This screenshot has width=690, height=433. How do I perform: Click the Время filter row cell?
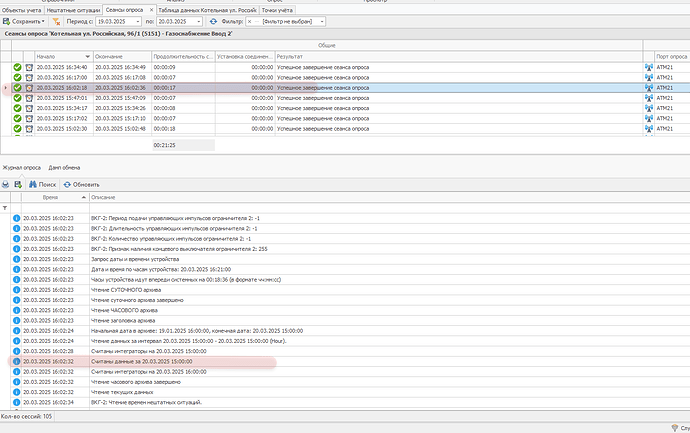pos(55,208)
